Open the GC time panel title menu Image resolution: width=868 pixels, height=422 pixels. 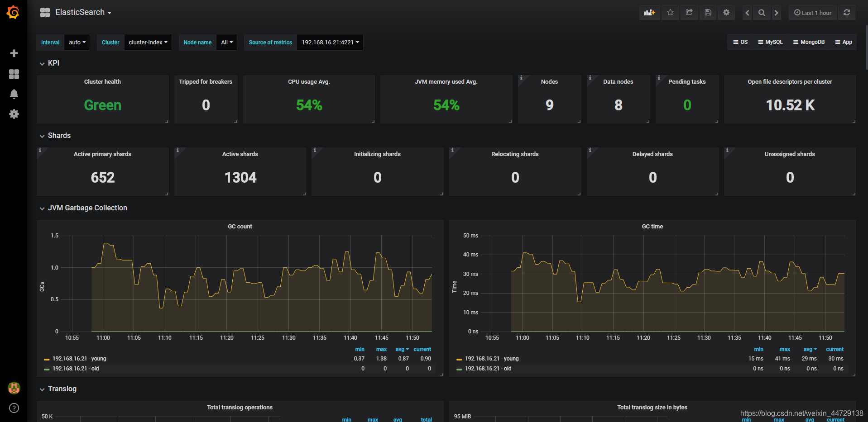(652, 227)
